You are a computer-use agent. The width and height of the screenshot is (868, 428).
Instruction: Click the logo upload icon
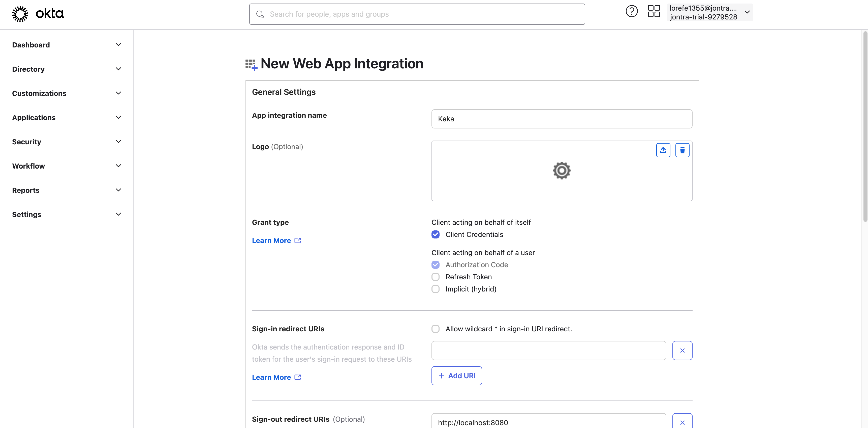click(663, 150)
